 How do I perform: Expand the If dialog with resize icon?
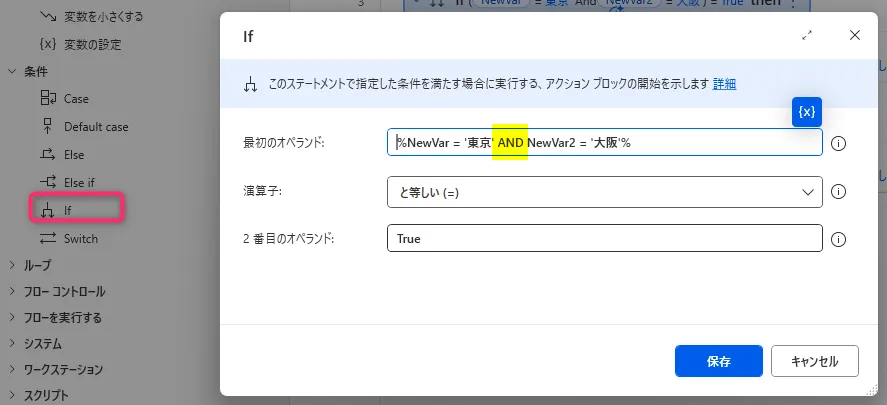pyautogui.click(x=807, y=35)
